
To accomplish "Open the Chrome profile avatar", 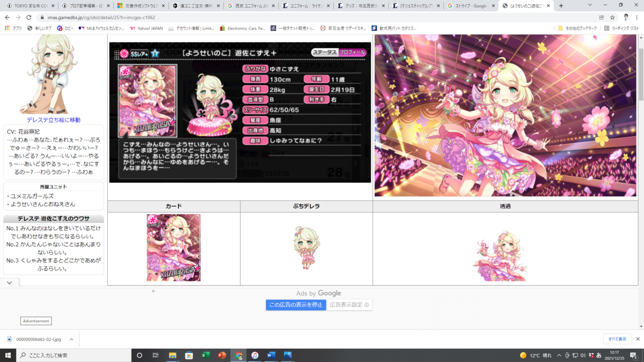I will (626, 17).
